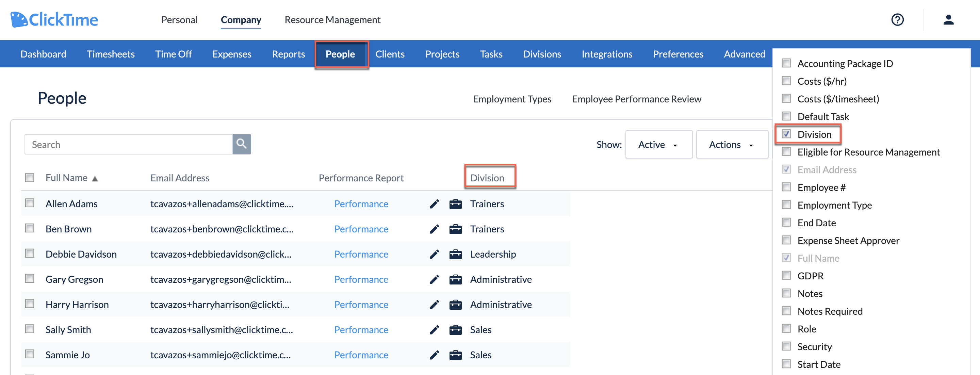The width and height of the screenshot is (980, 375).
Task: Open Gary Gregson briefcase icon
Action: [455, 279]
